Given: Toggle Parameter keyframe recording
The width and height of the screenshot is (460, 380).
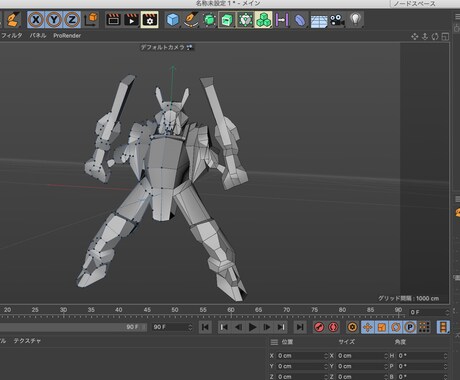Looking at the screenshot, I should [410, 327].
